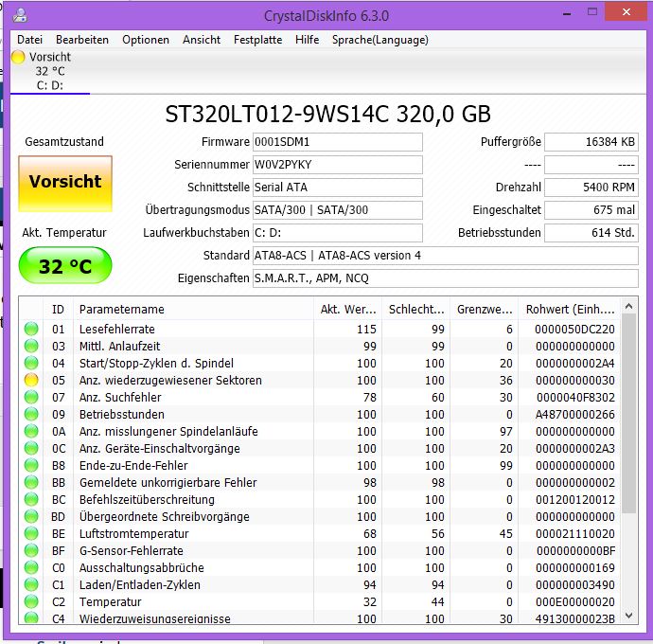The width and height of the screenshot is (653, 644).
Task: Click the Betriebsstunden field 614 Std.
Action: coord(591,233)
